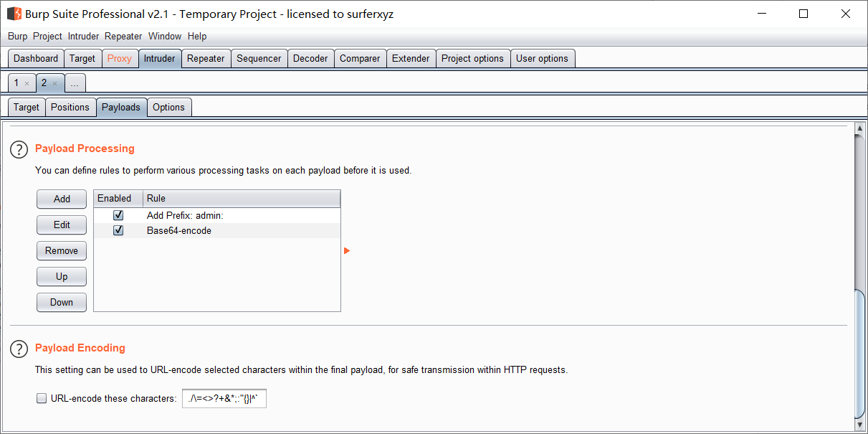
Task: Maximize the Burp Suite window
Action: pyautogui.click(x=803, y=14)
